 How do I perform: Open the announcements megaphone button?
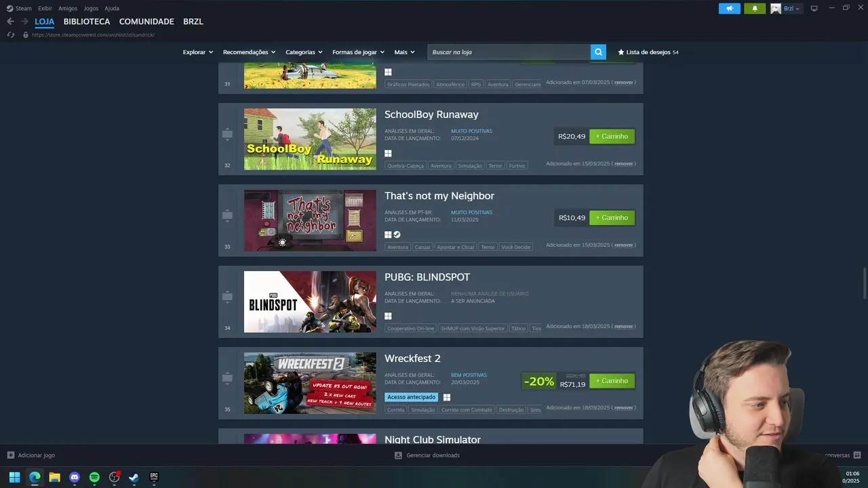[x=730, y=8]
